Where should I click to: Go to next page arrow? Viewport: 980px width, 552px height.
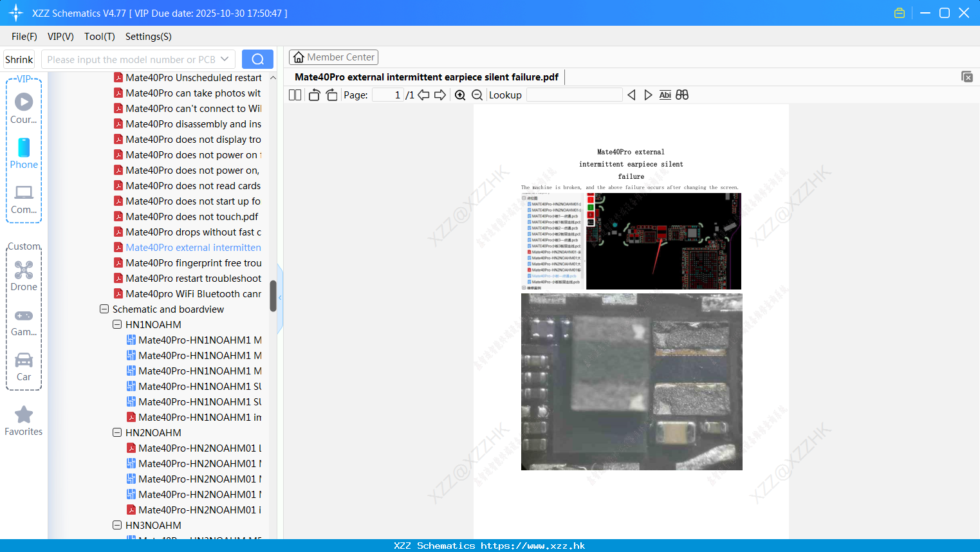coord(440,95)
